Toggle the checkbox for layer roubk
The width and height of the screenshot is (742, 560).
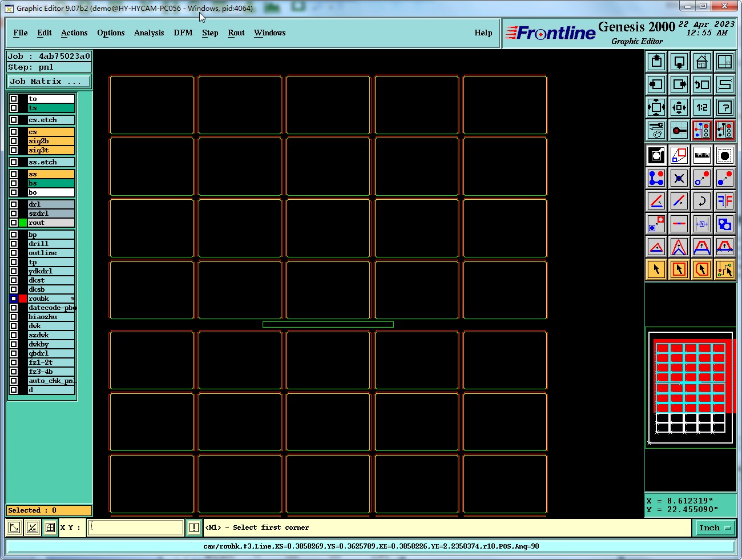click(x=14, y=299)
